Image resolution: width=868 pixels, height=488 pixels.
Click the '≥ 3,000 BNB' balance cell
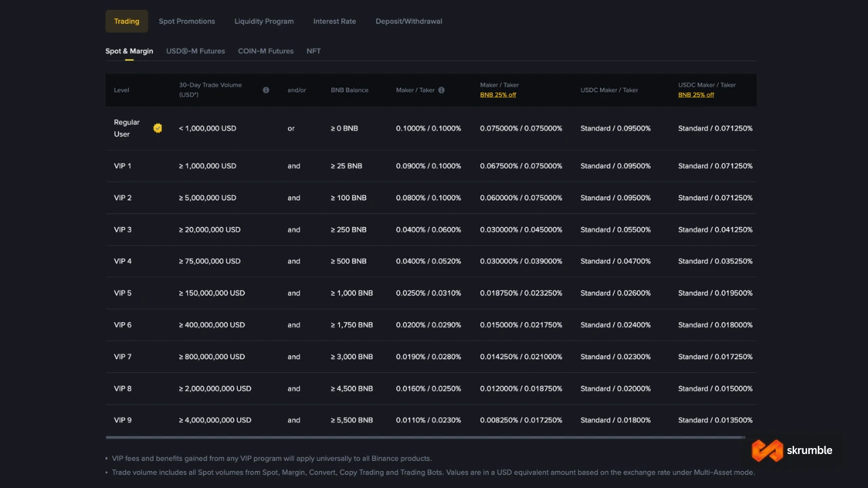coord(352,357)
